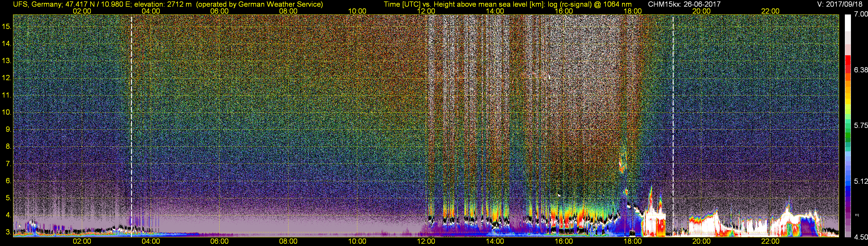The width and height of the screenshot is (868, 246).
Task: Click the 04:00 label on the top time axis
Action: click(151, 11)
